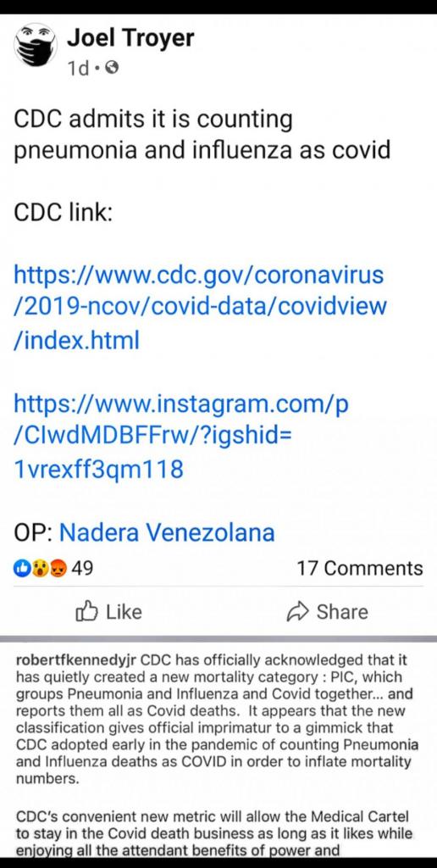The height and width of the screenshot is (868, 437).
Task: Click the 1d post timestamp
Action: tap(78, 69)
